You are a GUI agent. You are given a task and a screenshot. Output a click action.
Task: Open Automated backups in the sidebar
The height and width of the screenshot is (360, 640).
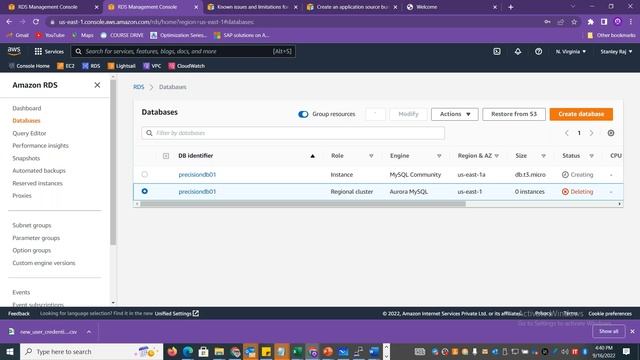click(39, 171)
